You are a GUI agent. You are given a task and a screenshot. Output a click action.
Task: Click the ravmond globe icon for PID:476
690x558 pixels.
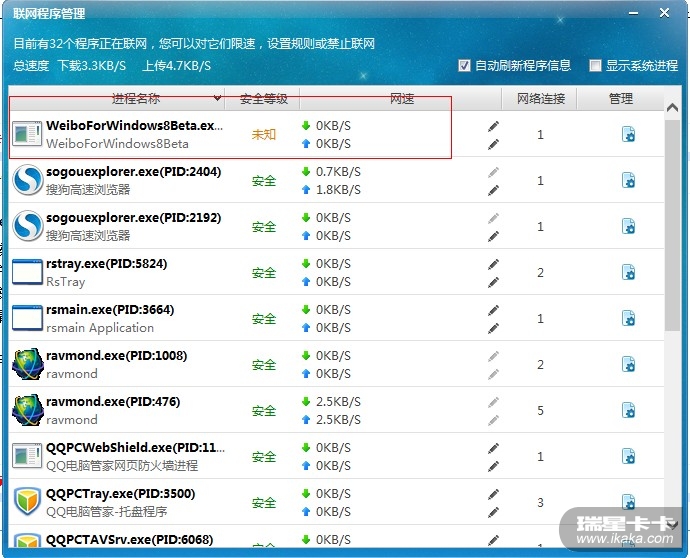click(x=28, y=410)
